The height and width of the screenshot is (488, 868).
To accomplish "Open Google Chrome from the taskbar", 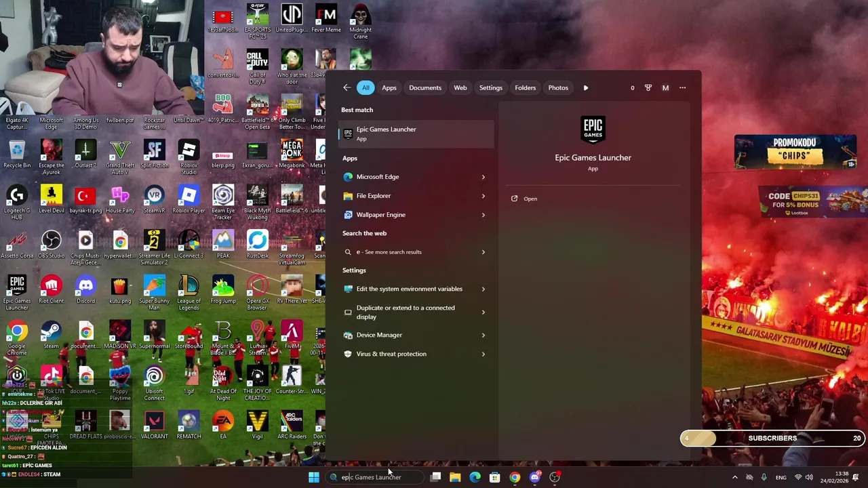I will 515,477.
